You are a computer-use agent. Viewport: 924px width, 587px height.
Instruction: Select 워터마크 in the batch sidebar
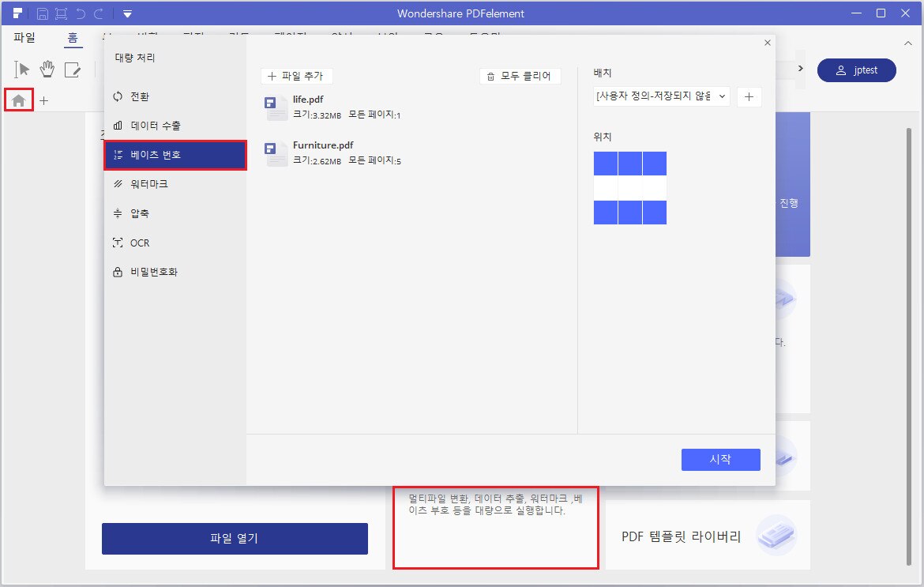(x=175, y=184)
